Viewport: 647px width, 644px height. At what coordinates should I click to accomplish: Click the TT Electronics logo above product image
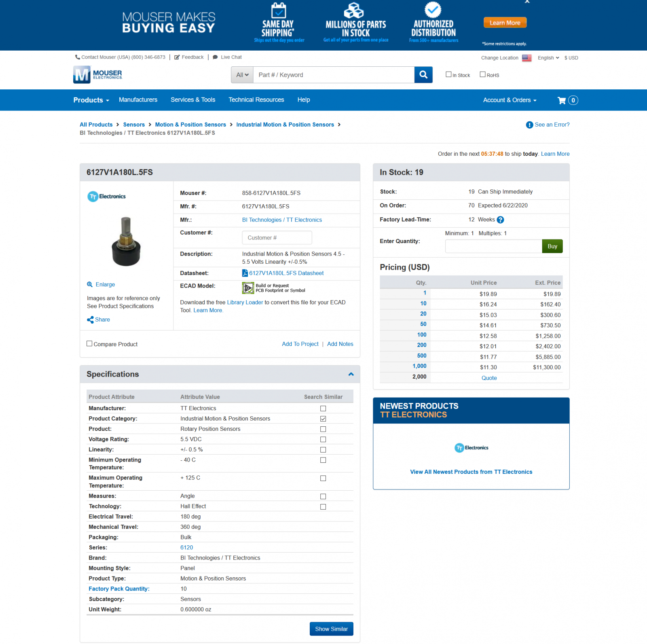click(107, 197)
